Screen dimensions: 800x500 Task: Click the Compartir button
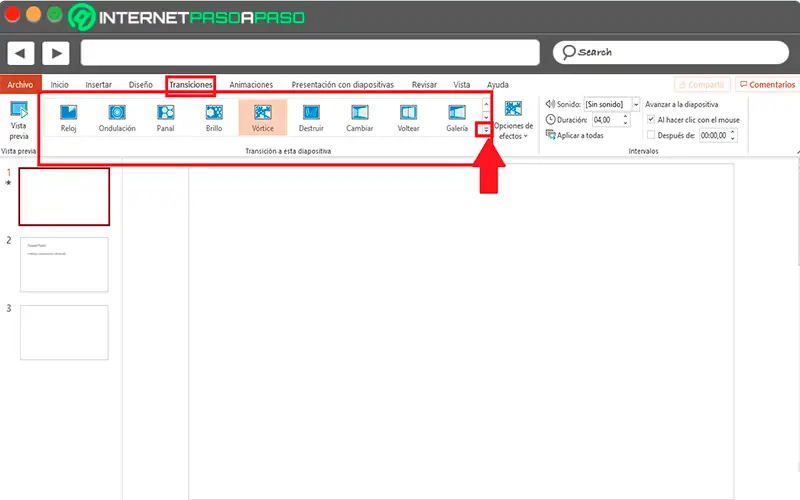[702, 85]
